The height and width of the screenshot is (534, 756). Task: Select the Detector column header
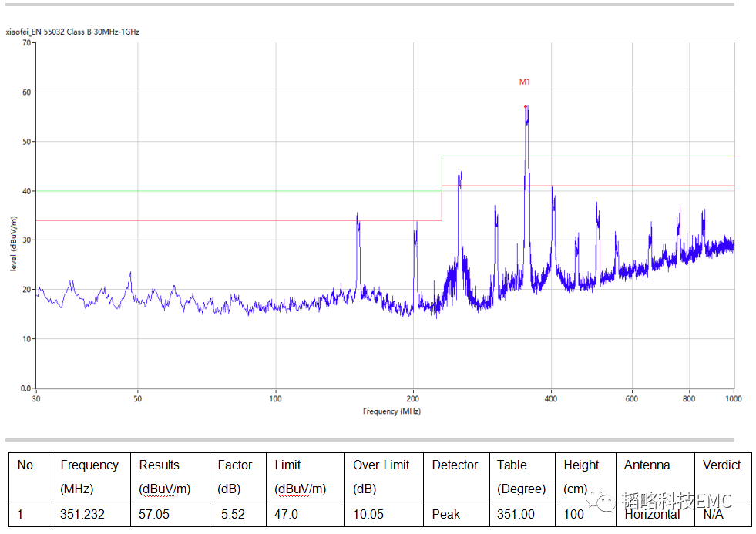coord(455,465)
